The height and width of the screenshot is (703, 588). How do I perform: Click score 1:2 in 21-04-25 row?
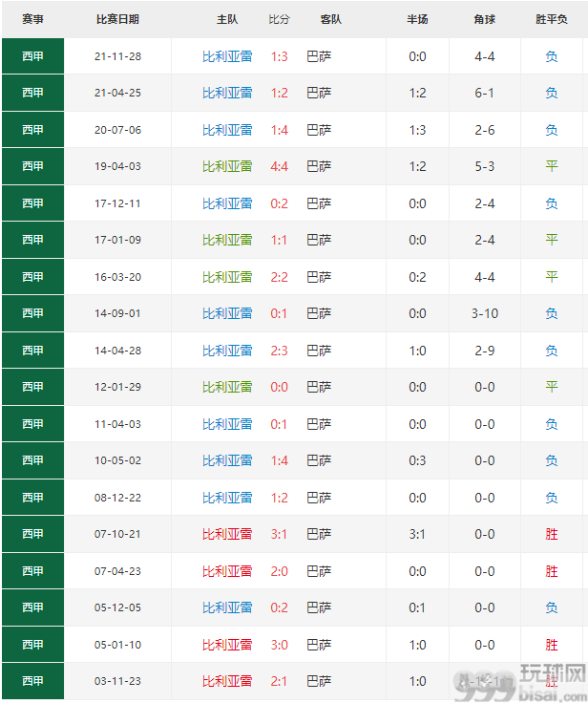[x=279, y=93]
